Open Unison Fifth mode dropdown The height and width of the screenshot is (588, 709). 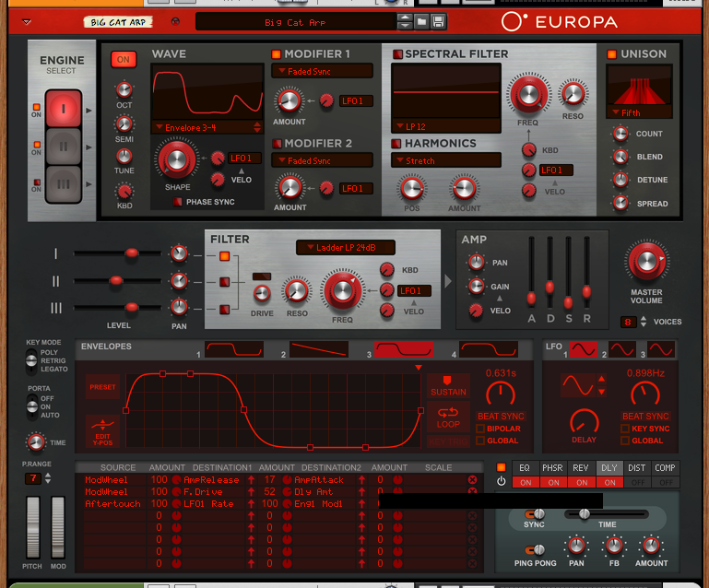point(639,112)
